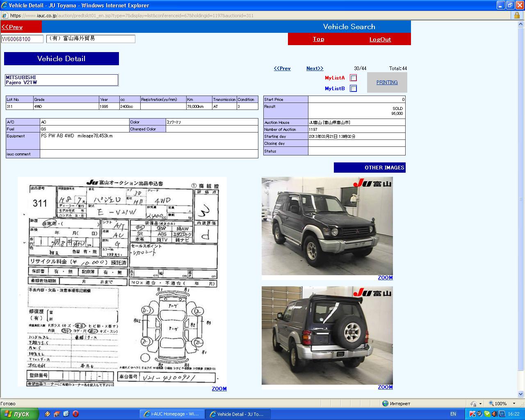Open the zoom level dropdown arrow
The width and height of the screenshot is (525, 420).
coord(514,404)
